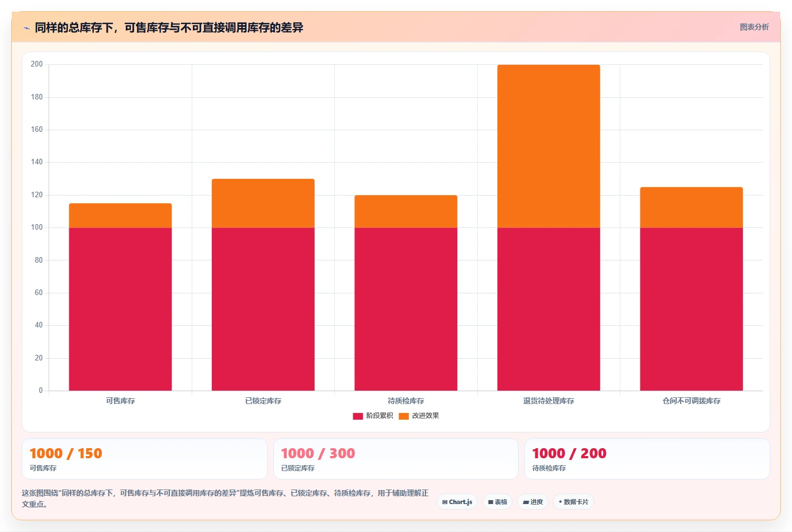792x532 pixels.
Task: Select the red bar segment for 待质检库存
Action: [406, 309]
